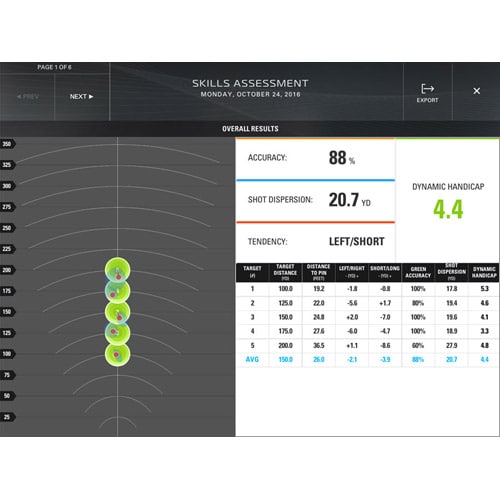The width and height of the screenshot is (500, 500).
Task: Open the Overall Results tab header
Action: pyautogui.click(x=250, y=129)
